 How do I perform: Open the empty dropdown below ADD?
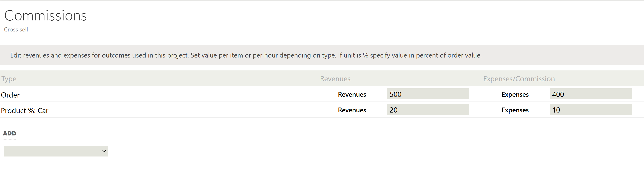[52, 151]
